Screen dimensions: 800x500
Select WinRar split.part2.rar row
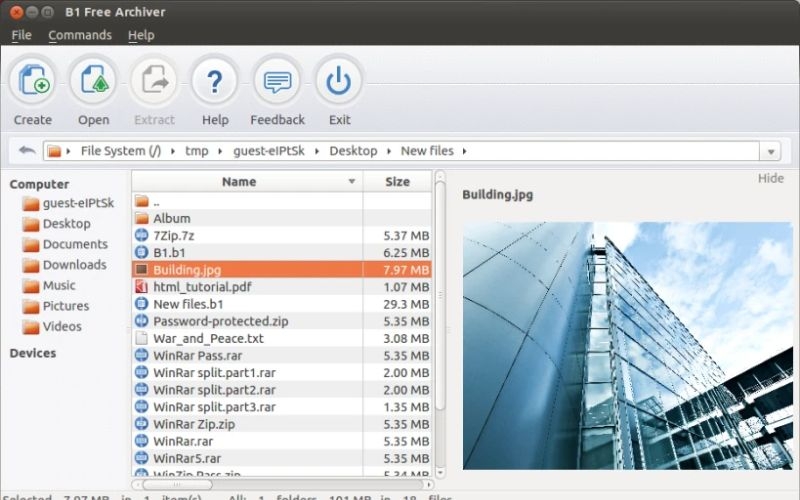click(x=281, y=390)
